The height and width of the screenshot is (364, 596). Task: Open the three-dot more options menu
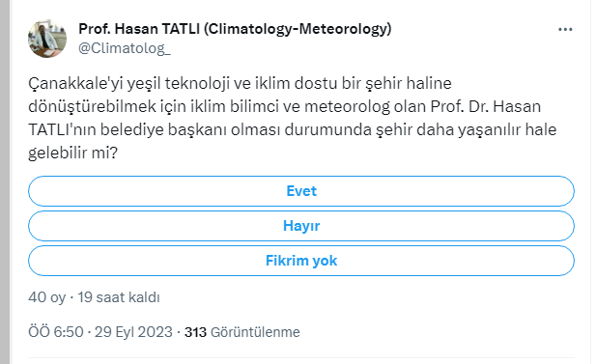(565, 29)
